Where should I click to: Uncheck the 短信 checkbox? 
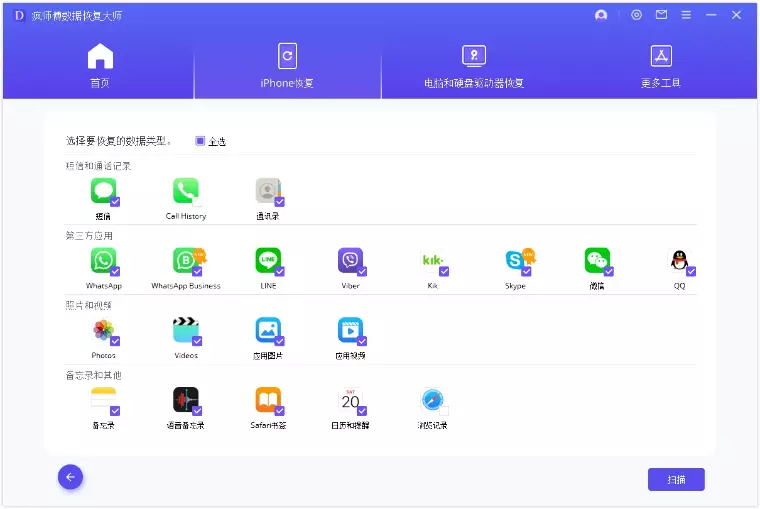point(115,202)
